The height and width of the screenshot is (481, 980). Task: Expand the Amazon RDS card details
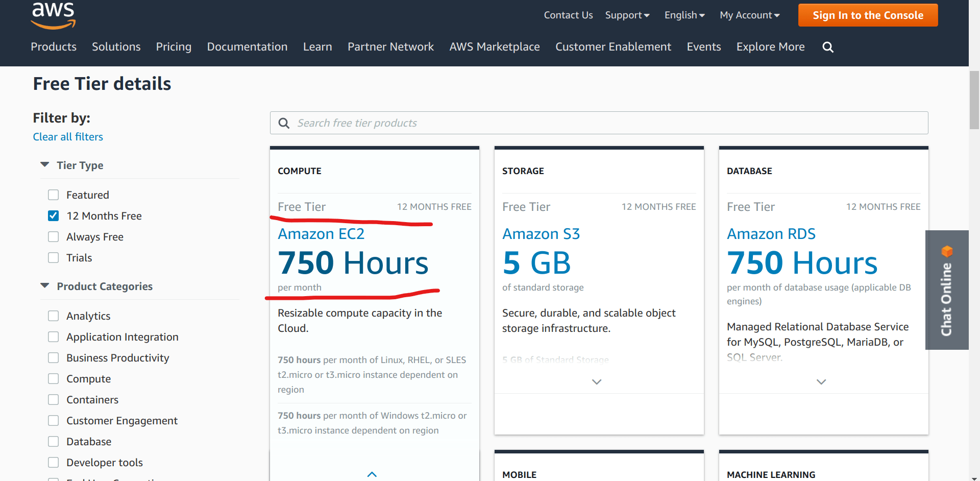tap(821, 381)
